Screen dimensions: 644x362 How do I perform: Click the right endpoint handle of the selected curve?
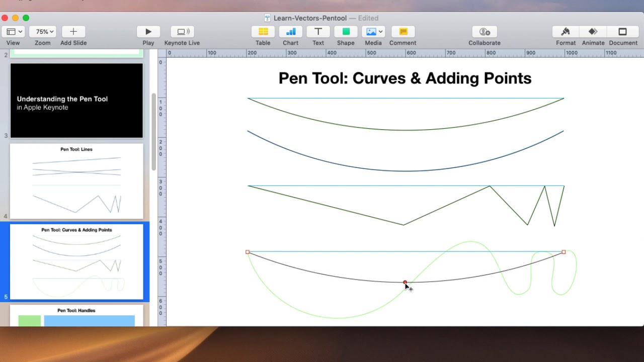click(563, 252)
